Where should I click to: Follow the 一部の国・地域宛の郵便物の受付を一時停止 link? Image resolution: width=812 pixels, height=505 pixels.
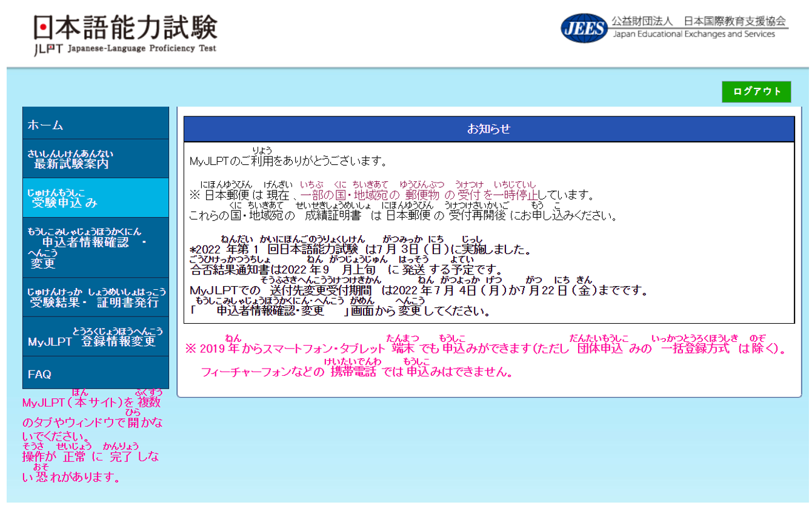pos(419,190)
